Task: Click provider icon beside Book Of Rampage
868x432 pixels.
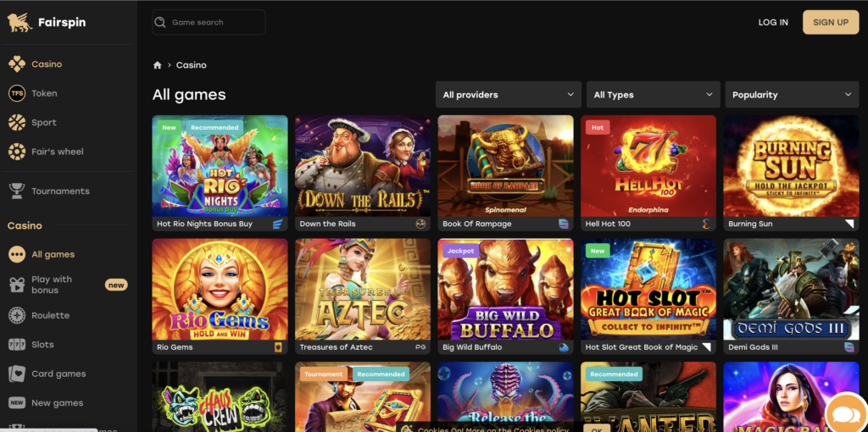Action: coord(564,224)
